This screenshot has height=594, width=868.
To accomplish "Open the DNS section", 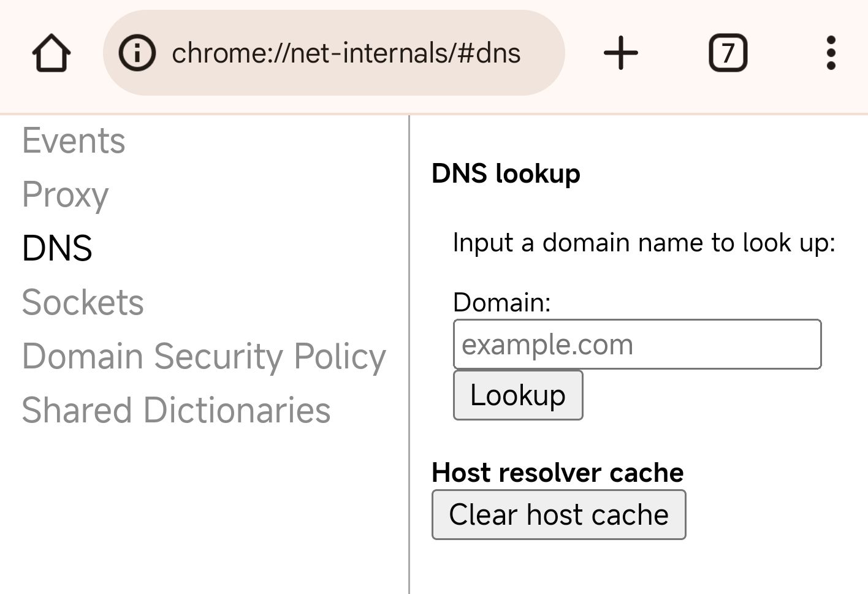I will click(57, 249).
